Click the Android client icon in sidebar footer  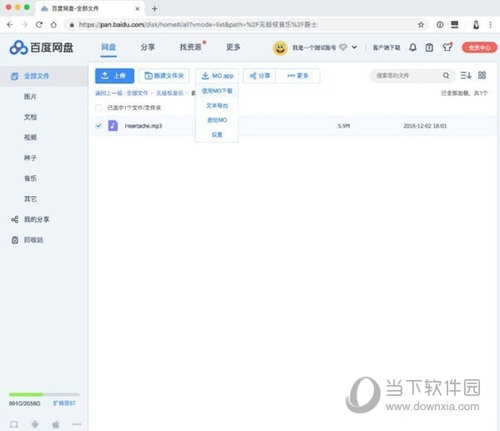(35, 424)
